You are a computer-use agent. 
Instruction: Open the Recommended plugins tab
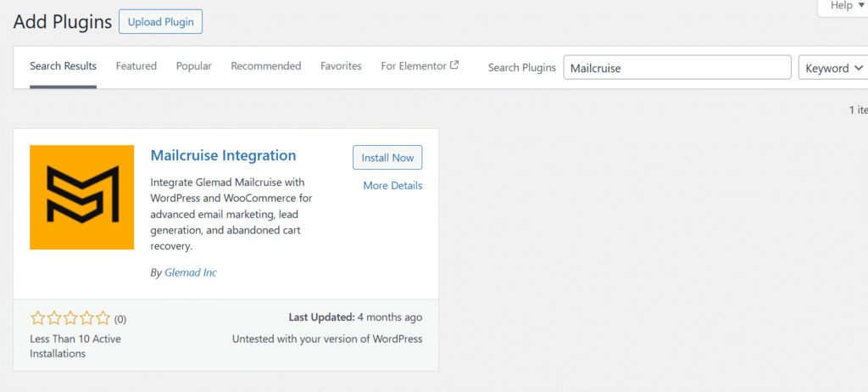coord(266,66)
